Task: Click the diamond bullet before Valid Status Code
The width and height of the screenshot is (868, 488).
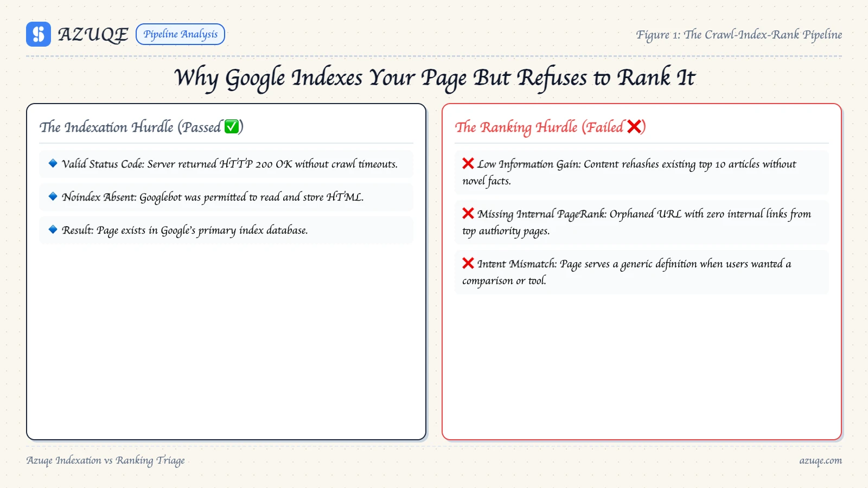Action: point(53,163)
